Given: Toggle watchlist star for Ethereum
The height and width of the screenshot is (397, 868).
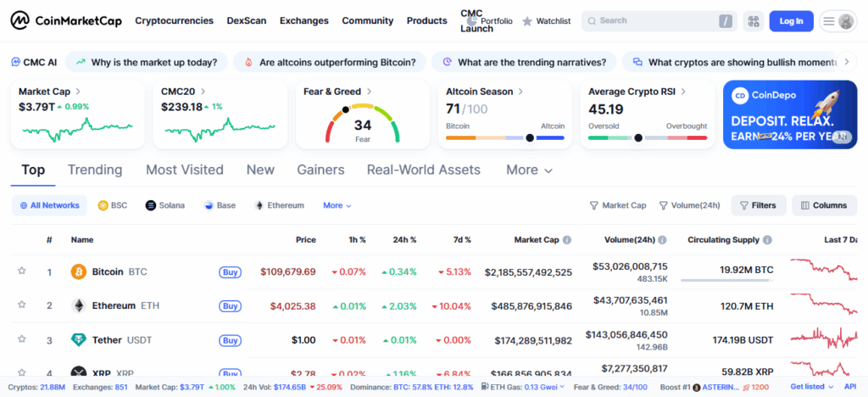Looking at the screenshot, I should [x=22, y=305].
